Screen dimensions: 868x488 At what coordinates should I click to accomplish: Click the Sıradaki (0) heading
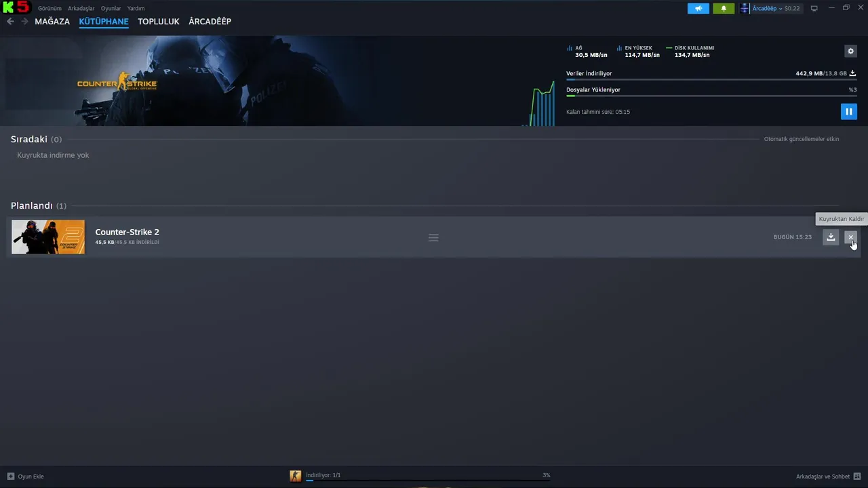pos(36,139)
